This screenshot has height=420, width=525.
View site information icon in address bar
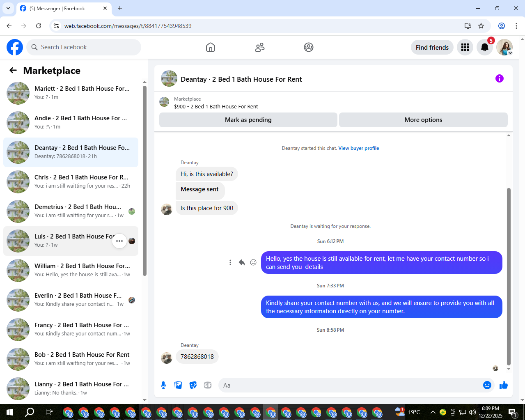click(x=57, y=26)
